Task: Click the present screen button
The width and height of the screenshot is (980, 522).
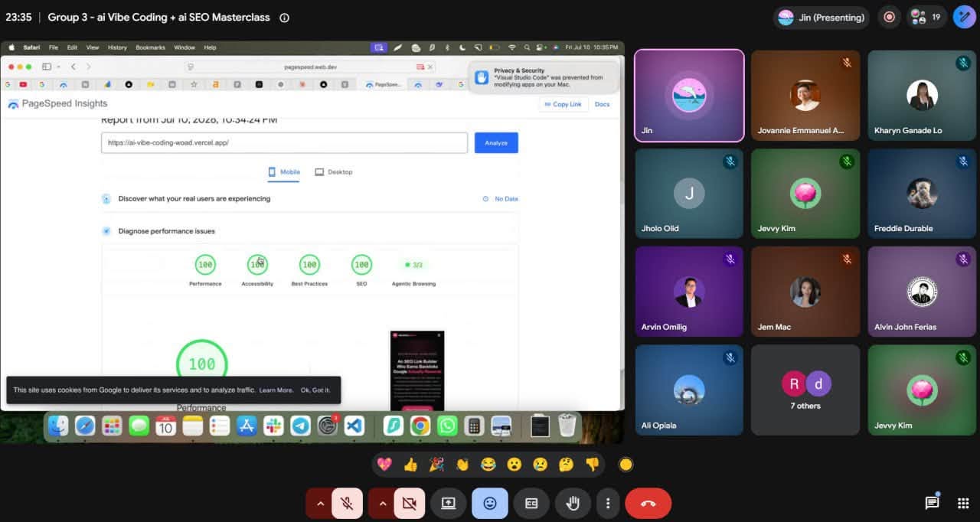Action: (449, 504)
